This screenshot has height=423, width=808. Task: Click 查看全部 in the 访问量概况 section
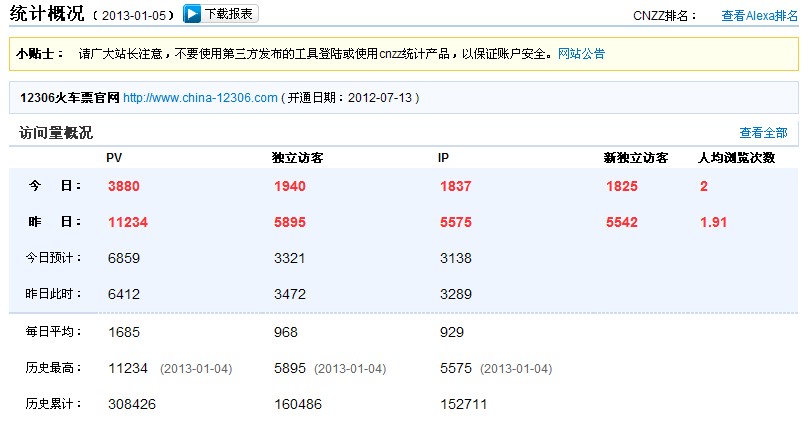click(x=763, y=133)
